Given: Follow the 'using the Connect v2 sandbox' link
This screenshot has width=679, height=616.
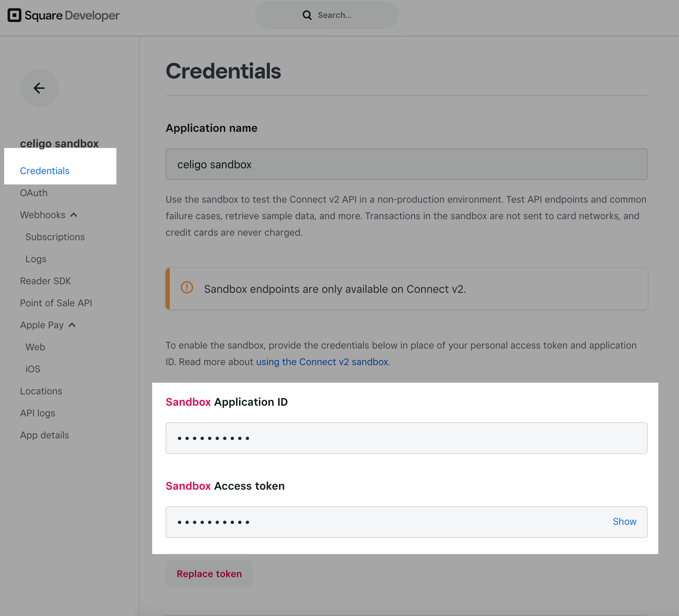Looking at the screenshot, I should tap(322, 362).
